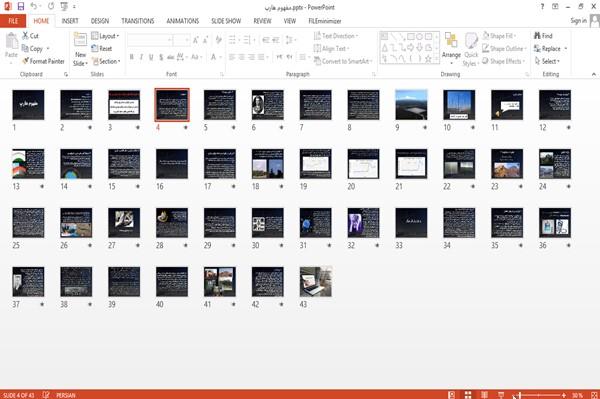Switch to the TRANSITIONS tab

point(138,21)
